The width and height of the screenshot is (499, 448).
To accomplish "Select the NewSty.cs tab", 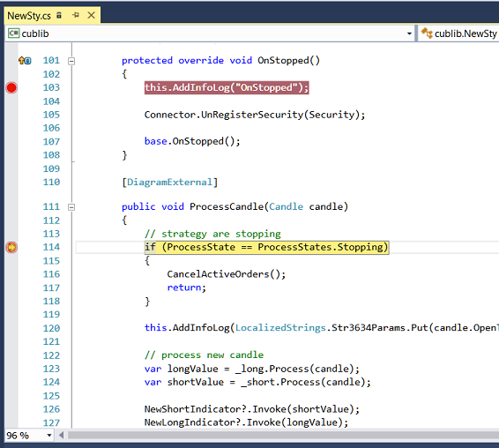I will [52, 15].
